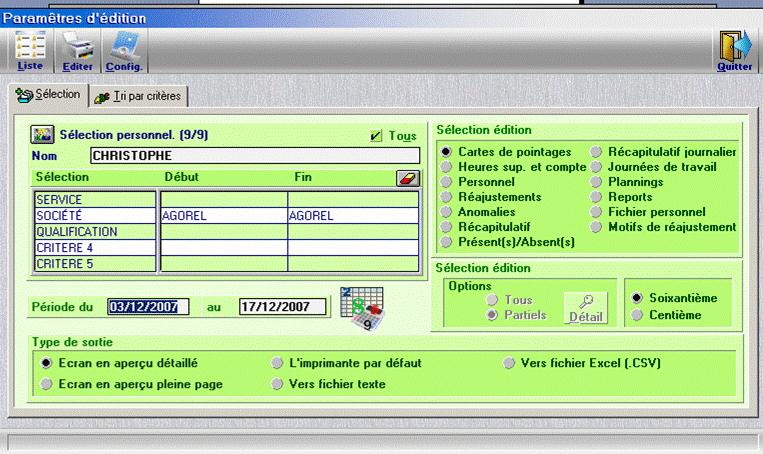The height and width of the screenshot is (454, 763).
Task: Click the SERVICE Fin cell
Action: 353,200
